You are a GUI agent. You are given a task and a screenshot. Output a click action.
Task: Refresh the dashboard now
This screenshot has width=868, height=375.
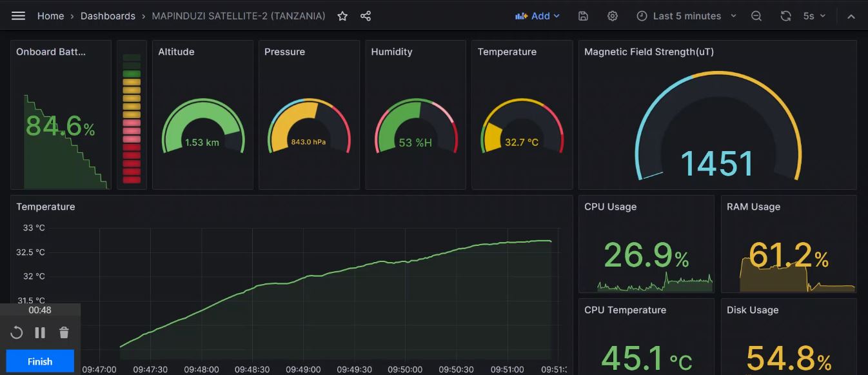pos(785,16)
